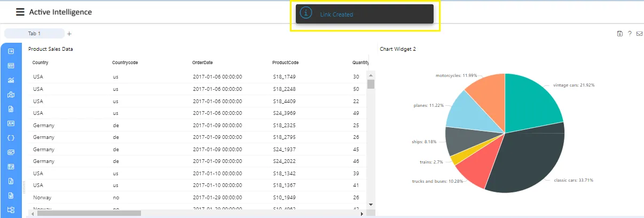The height and width of the screenshot is (218, 644).
Task: Open the hamburger menu beside Active Intelligence
Action: (20, 12)
